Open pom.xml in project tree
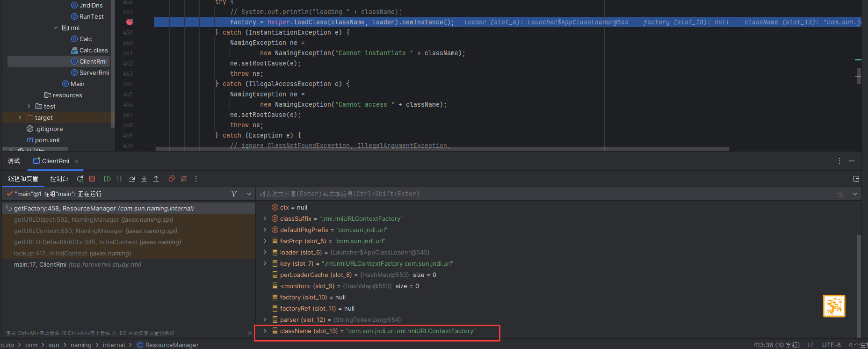Viewport: 868px width, 349px height. [43, 140]
